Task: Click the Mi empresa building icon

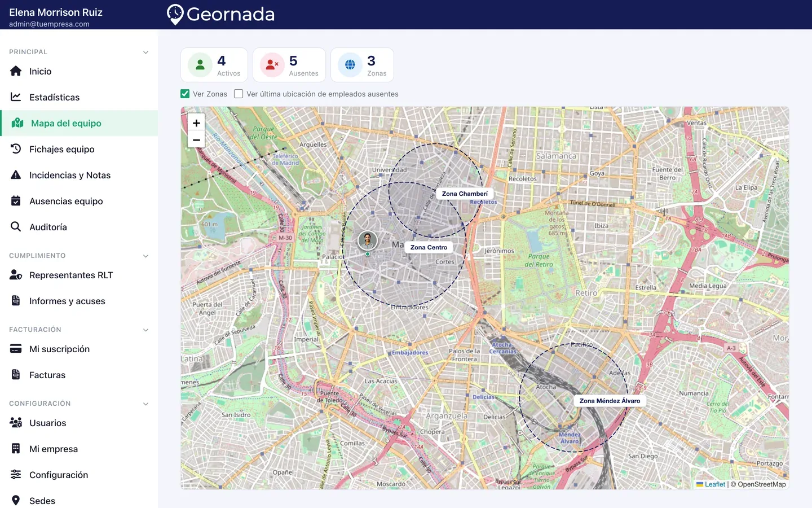Action: 16,449
